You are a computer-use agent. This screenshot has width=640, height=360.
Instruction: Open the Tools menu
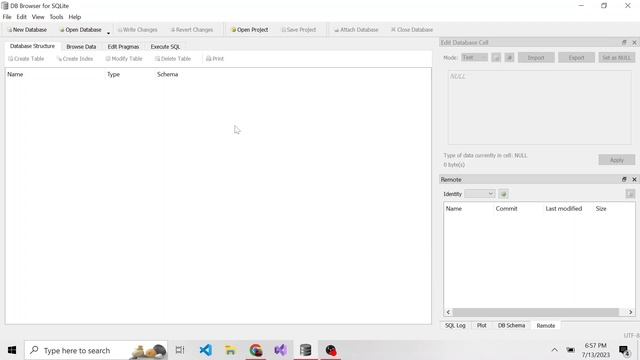tap(56, 17)
